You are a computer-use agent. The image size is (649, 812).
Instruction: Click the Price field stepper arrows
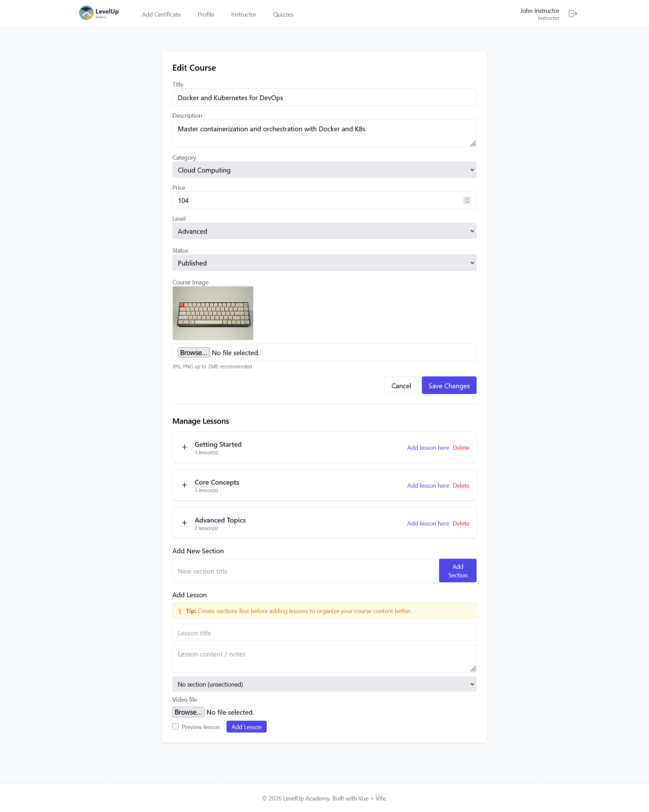click(467, 200)
